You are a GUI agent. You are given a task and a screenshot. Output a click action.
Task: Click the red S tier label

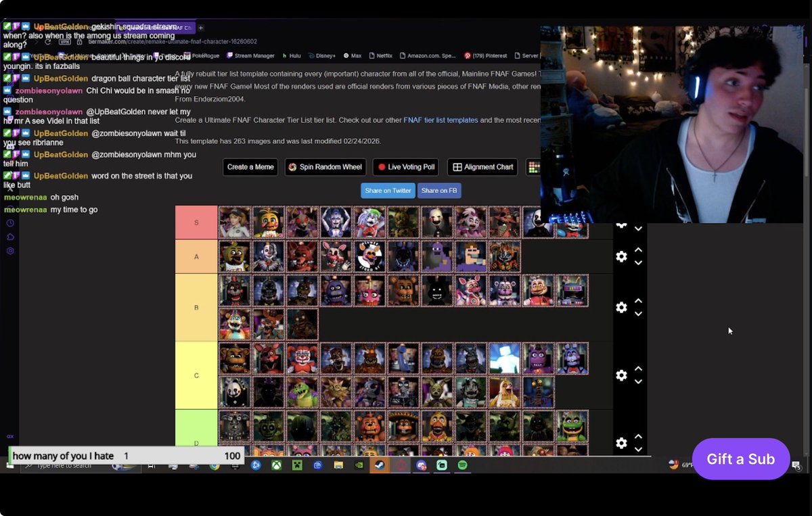(196, 222)
